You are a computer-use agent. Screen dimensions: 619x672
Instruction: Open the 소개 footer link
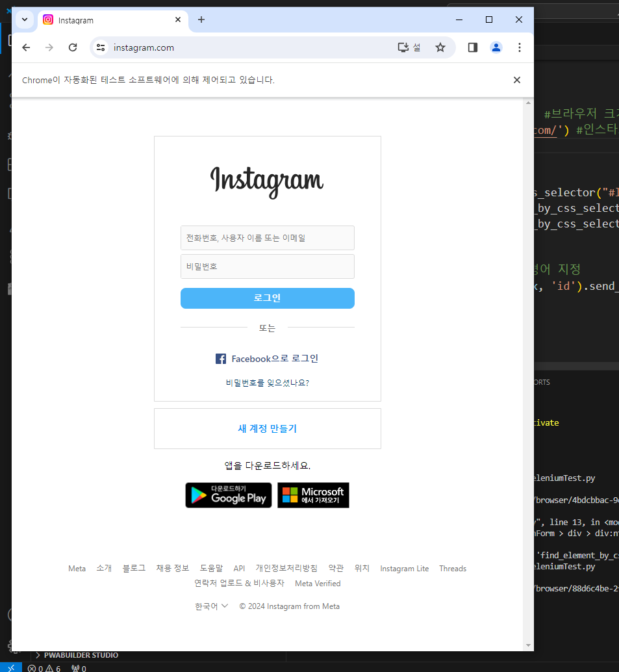click(104, 568)
